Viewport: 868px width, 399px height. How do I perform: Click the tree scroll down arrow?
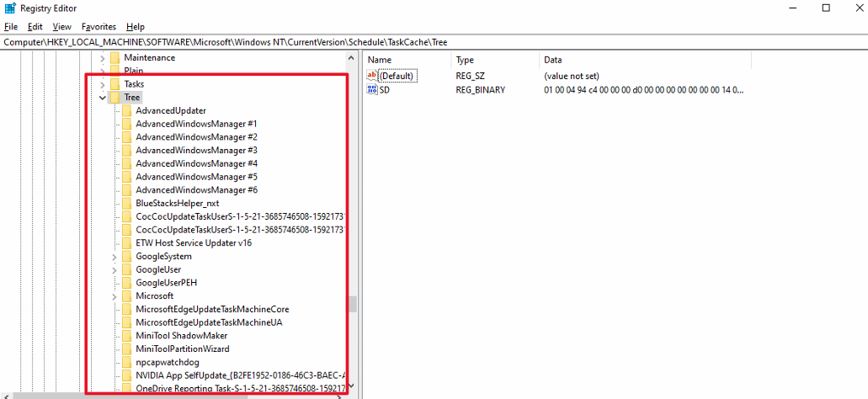coord(352,386)
